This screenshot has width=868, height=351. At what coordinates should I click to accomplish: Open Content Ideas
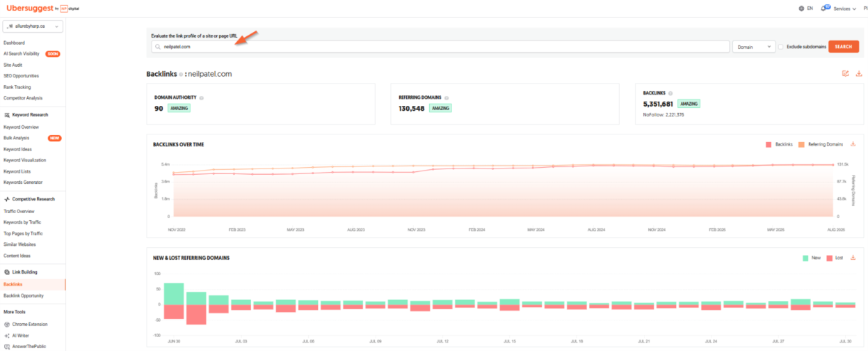pyautogui.click(x=18, y=256)
